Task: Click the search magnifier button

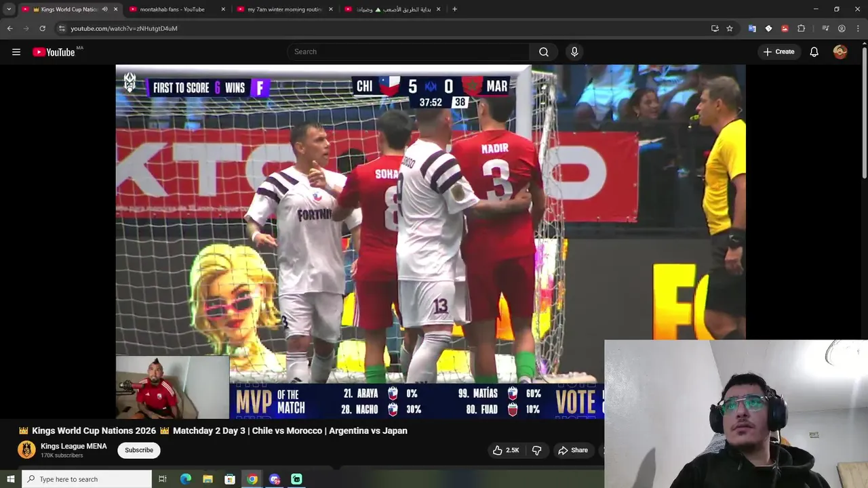Action: coord(544,52)
